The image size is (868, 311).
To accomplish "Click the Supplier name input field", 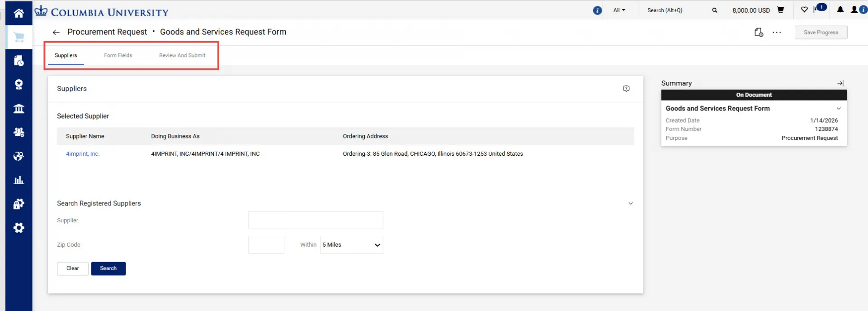I will click(316, 220).
